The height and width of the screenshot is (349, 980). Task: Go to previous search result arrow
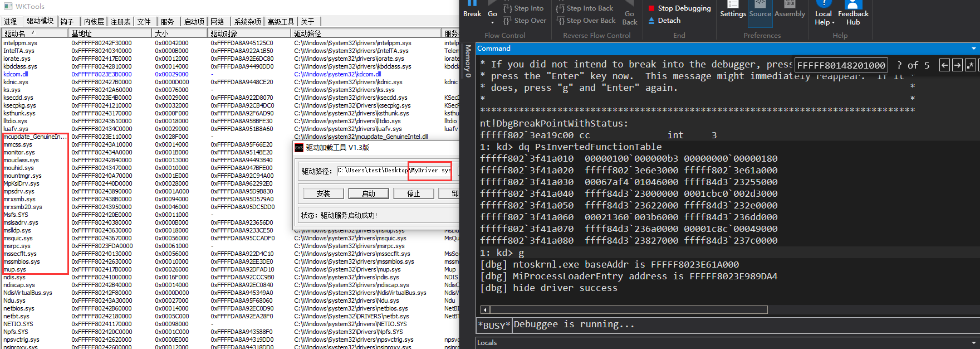click(x=944, y=65)
